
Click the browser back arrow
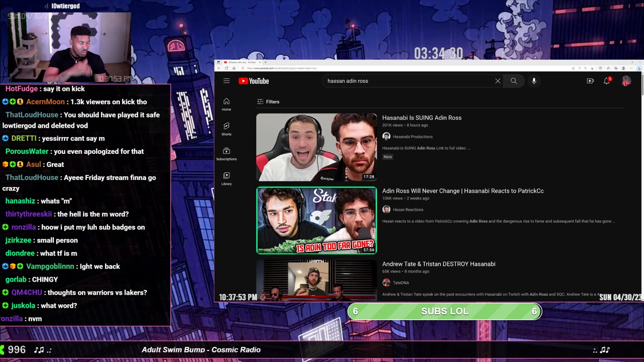point(219,68)
